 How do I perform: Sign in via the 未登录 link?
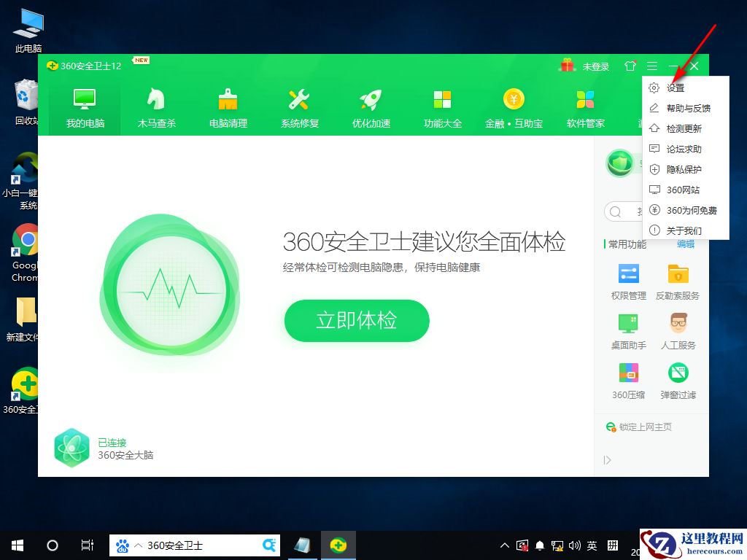(x=596, y=66)
